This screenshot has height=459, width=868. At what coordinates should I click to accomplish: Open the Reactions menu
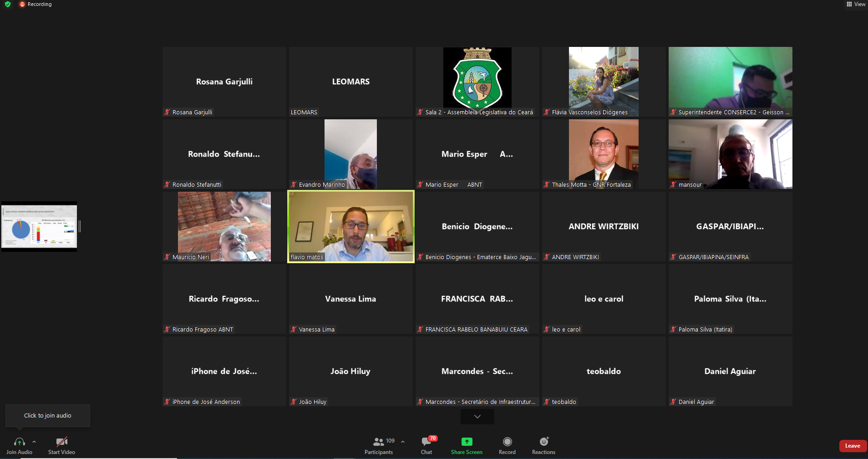[543, 442]
